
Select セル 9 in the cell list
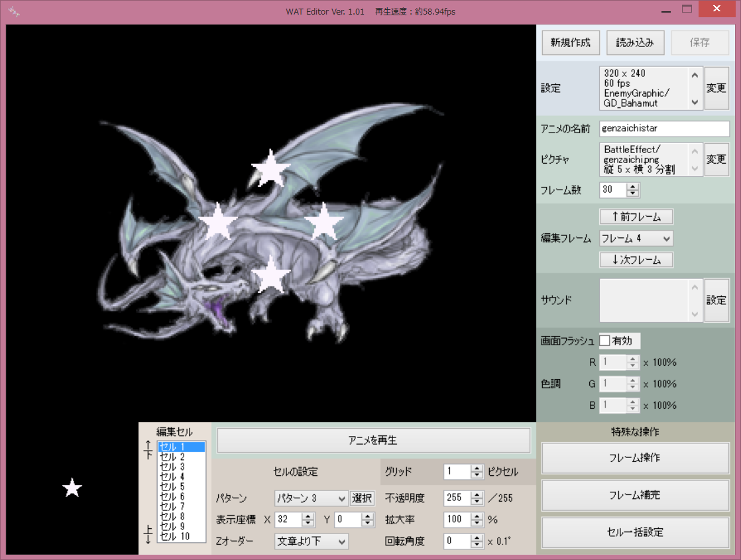pyautogui.click(x=182, y=526)
